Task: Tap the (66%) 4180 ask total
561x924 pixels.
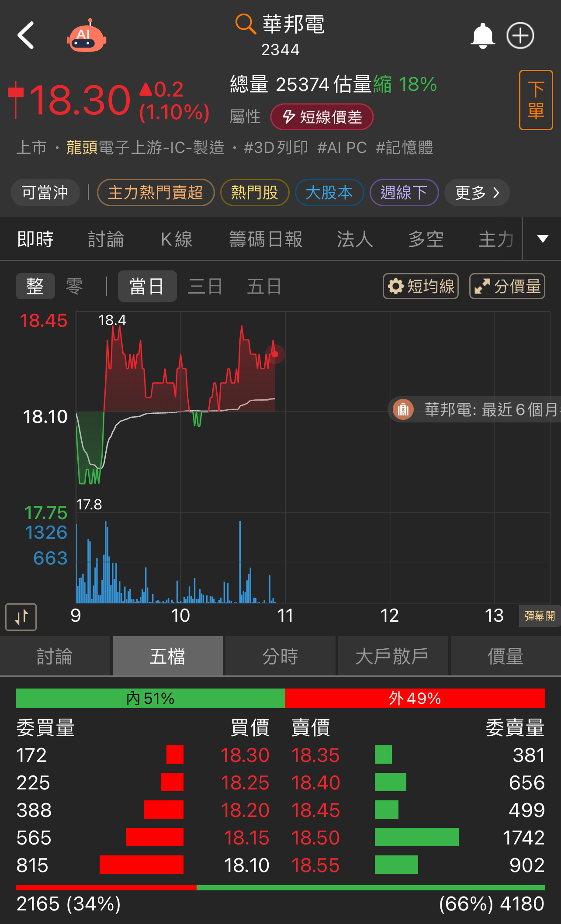Action: pyautogui.click(x=492, y=904)
